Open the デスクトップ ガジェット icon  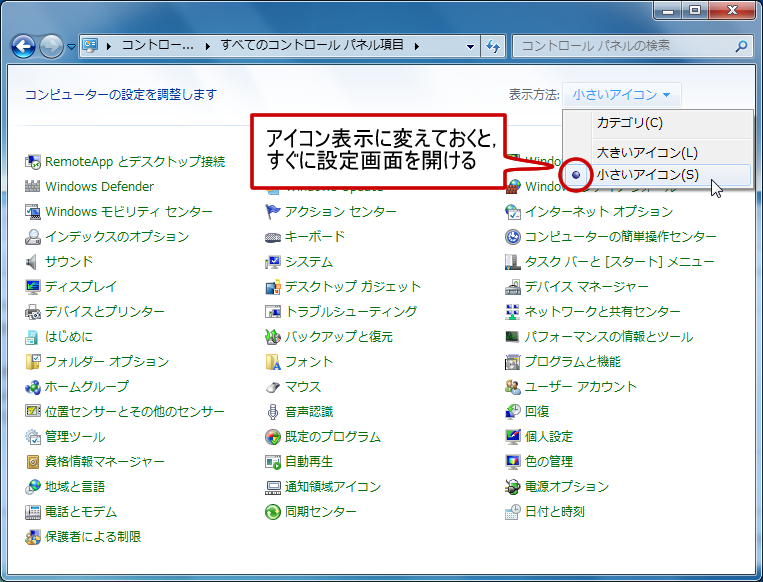coord(273,287)
